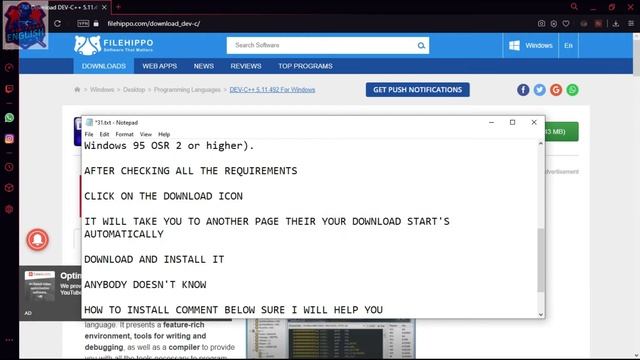Viewport: 640px width, 360px height.
Task: Open Notepad Edit menu
Action: [104, 134]
